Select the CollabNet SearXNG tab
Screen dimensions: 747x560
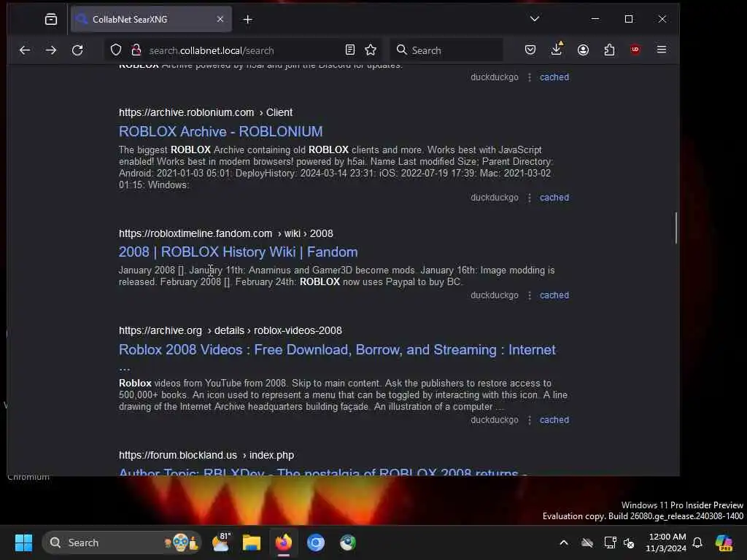pyautogui.click(x=151, y=19)
